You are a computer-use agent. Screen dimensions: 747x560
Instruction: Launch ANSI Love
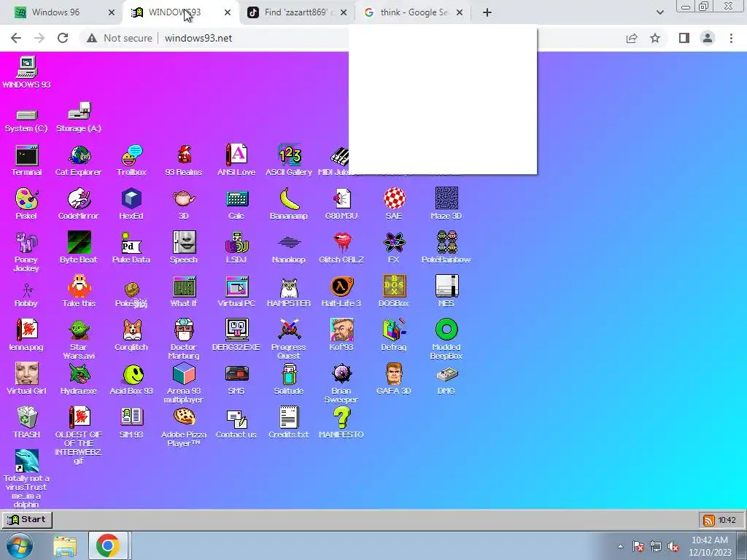click(x=236, y=160)
